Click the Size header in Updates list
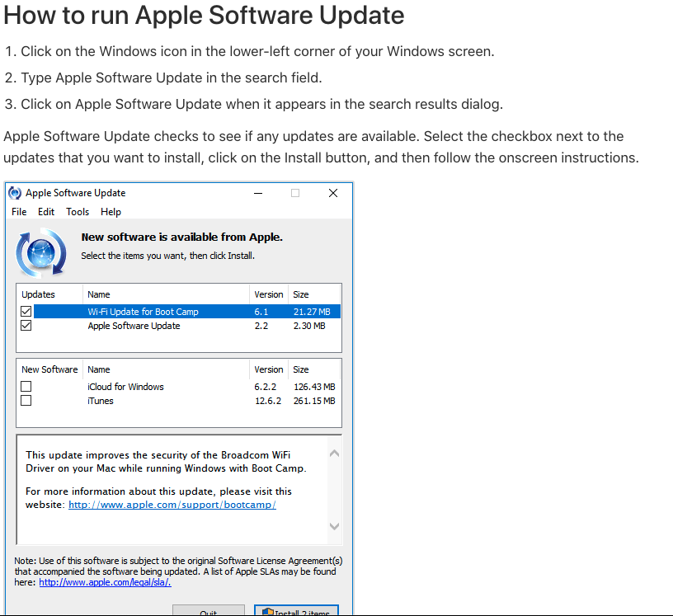 (x=313, y=294)
